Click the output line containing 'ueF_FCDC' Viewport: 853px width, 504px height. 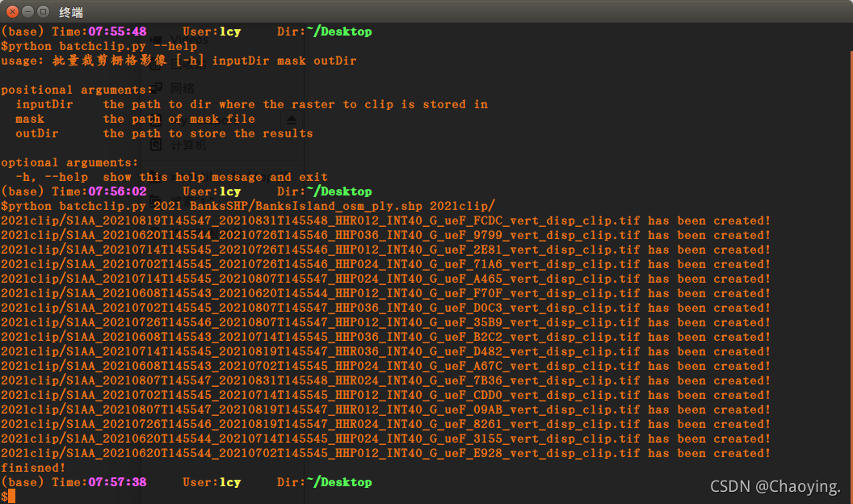385,220
